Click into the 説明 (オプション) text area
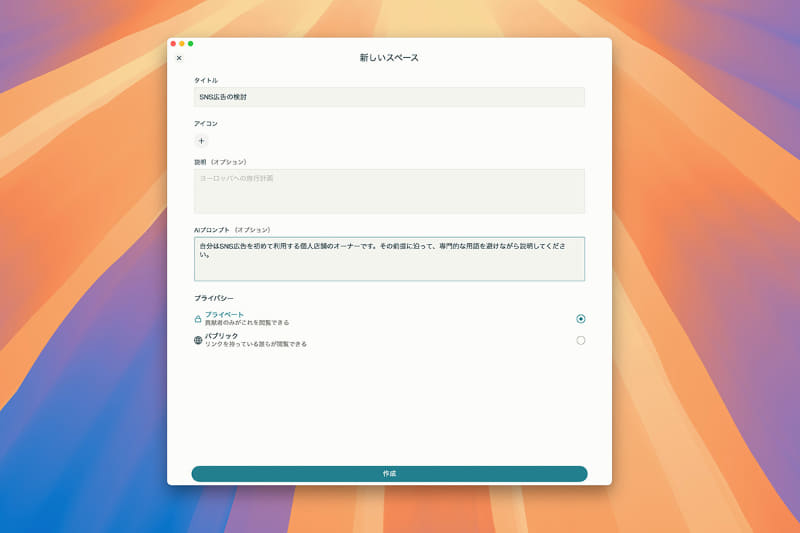800x533 pixels. (x=389, y=191)
